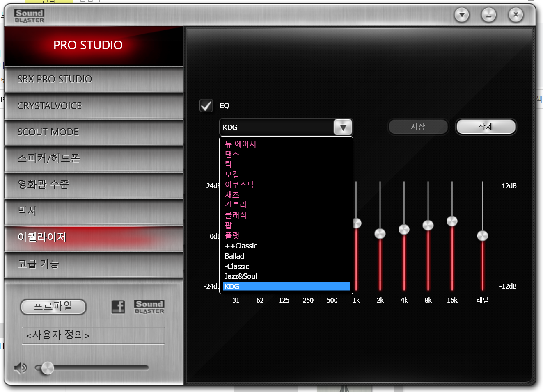Viewport: 543px width, 392px height.
Task: Click the 4k band slider knob
Action: (404, 229)
